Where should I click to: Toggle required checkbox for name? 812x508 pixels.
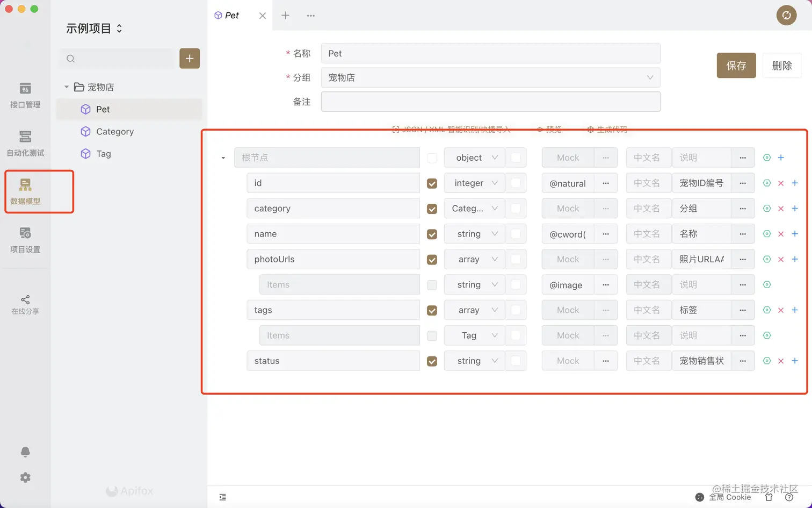432,234
